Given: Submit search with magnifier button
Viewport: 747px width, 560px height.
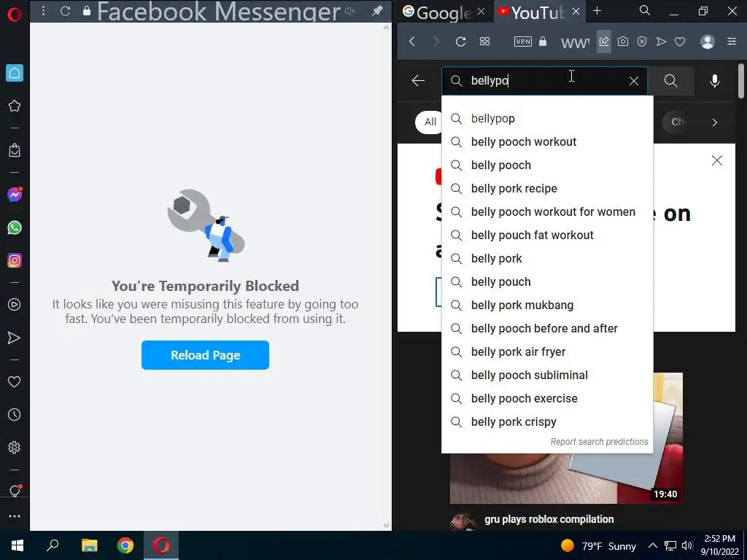Looking at the screenshot, I should pos(671,80).
